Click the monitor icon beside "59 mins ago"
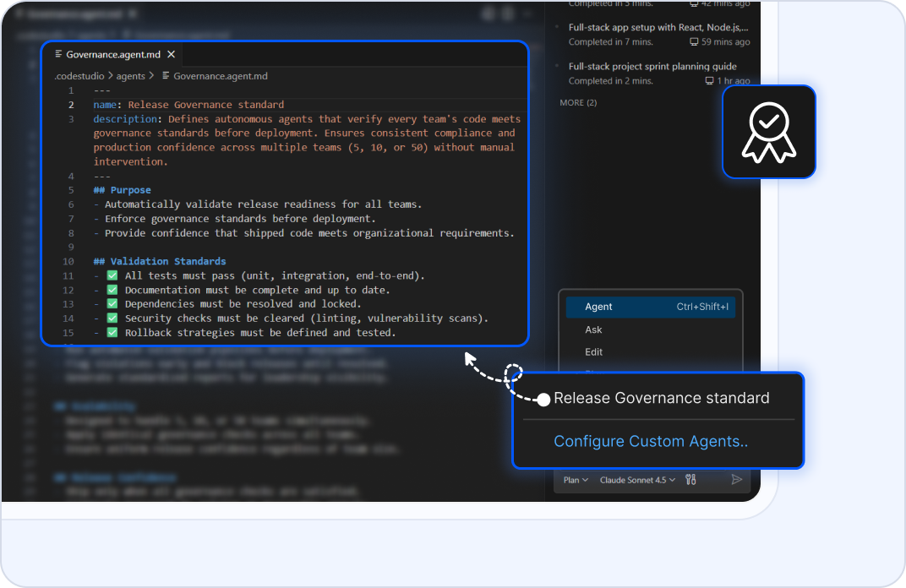The image size is (906, 588). (694, 42)
